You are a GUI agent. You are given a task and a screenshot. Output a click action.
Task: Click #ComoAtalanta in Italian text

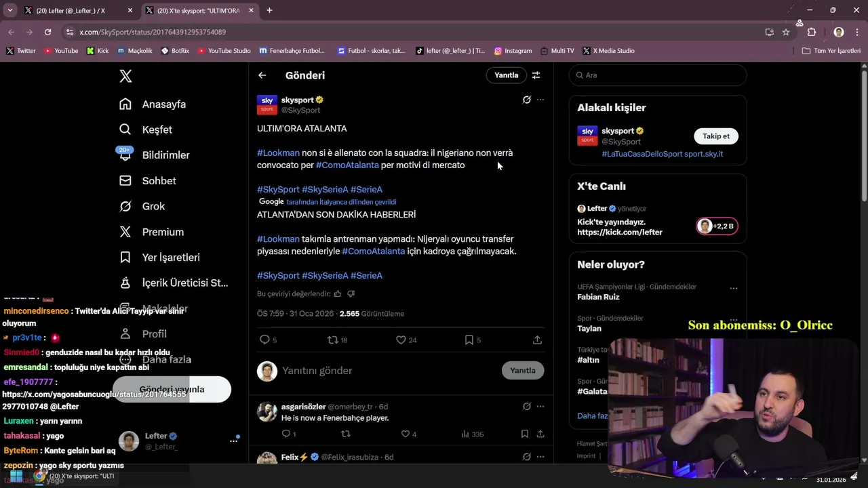point(347,165)
